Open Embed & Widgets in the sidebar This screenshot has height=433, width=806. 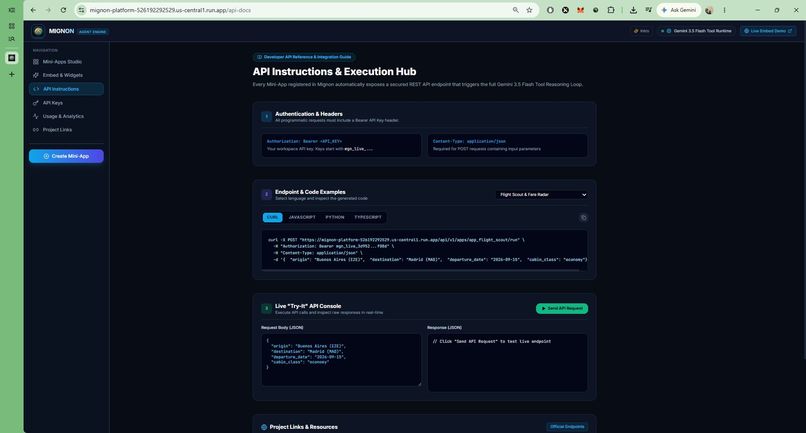(x=66, y=75)
